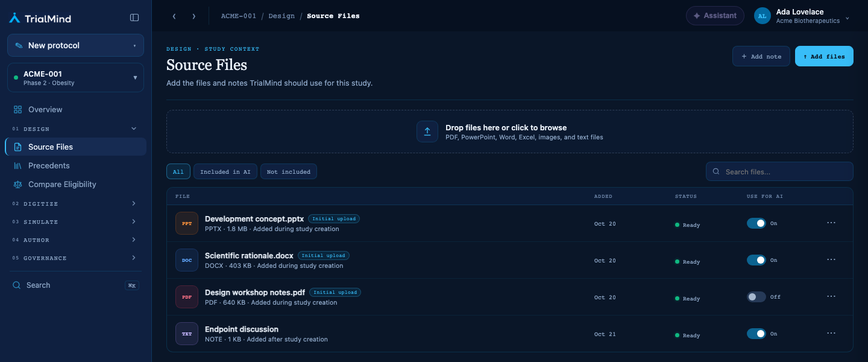868x362 pixels.
Task: Click the PDF file type icon
Action: pos(187,297)
